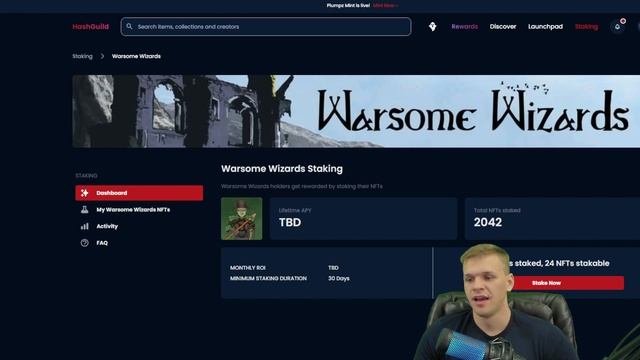Click the 30 Days minimum staking value
This screenshot has width=640, height=360.
[x=339, y=278]
